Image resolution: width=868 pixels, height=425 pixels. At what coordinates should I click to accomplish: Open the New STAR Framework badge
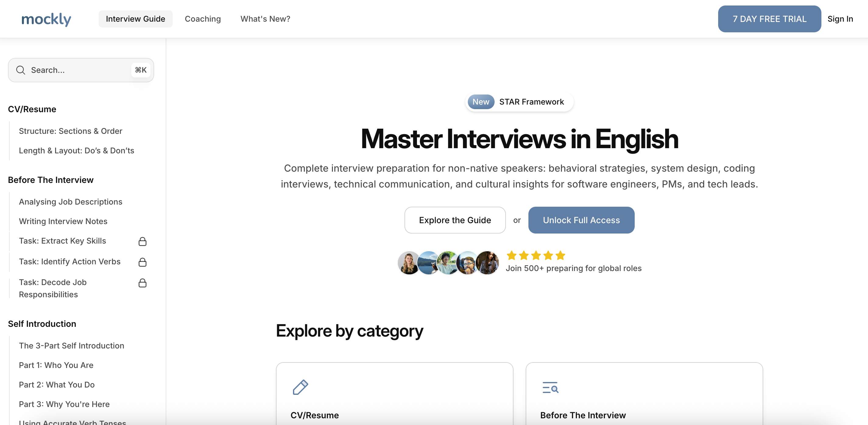[519, 102]
